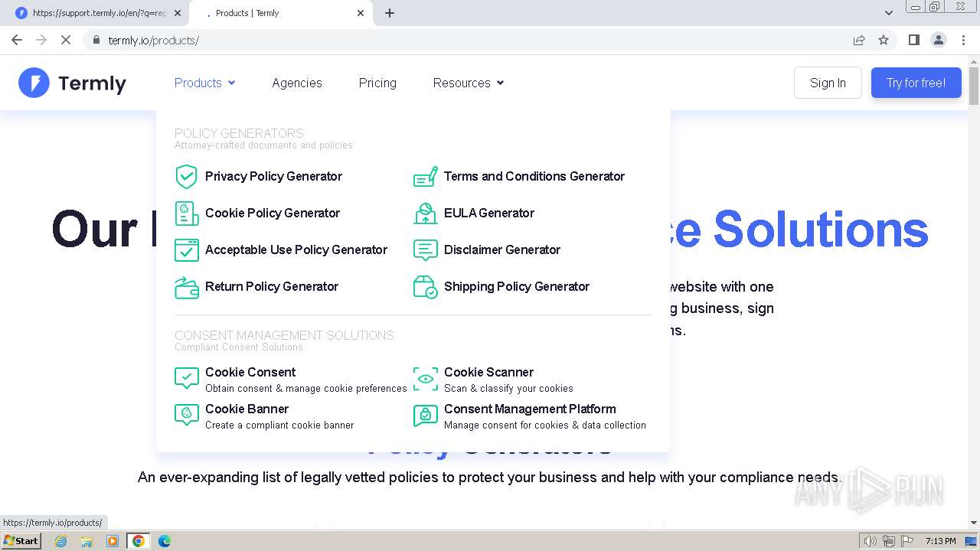Click the Consent Management Platform lock icon

(x=426, y=415)
